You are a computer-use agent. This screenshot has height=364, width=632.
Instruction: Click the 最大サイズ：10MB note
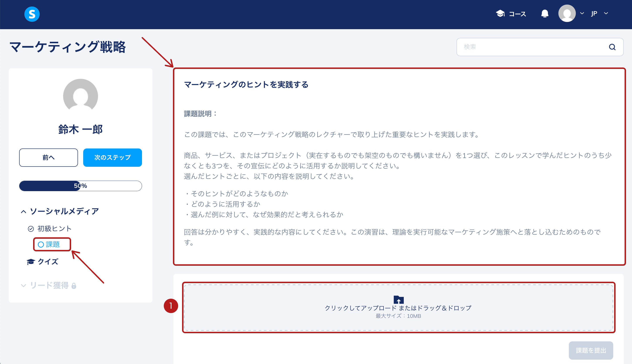(398, 316)
